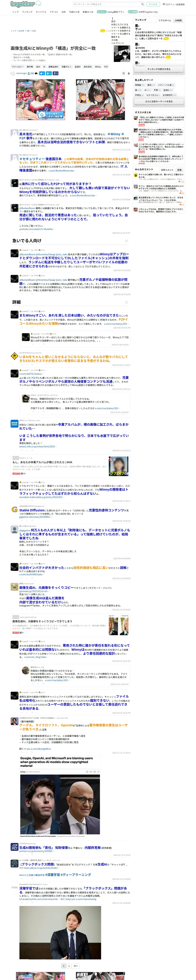
Task: Select trending word イグノーベル賞
Action: coord(166,85)
